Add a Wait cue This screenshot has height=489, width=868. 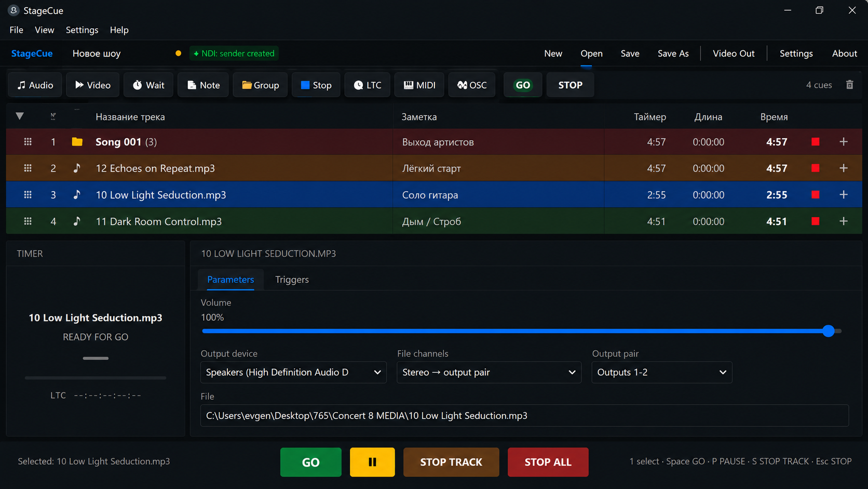tap(148, 85)
